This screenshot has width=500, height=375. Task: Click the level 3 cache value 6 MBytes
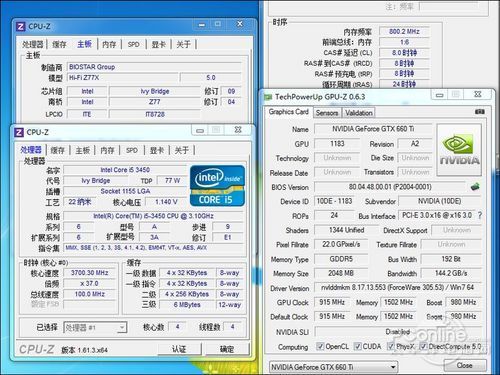coord(187,305)
